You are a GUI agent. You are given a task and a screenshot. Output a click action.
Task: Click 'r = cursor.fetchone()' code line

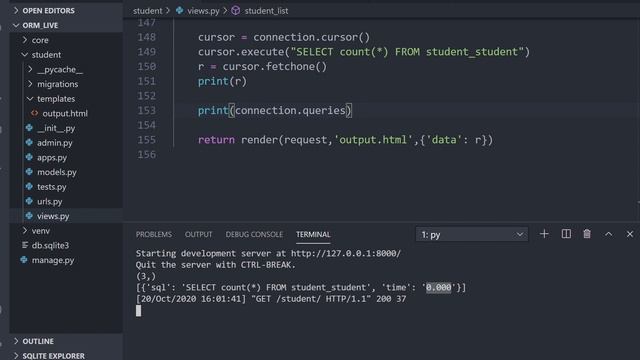pyautogui.click(x=262, y=67)
